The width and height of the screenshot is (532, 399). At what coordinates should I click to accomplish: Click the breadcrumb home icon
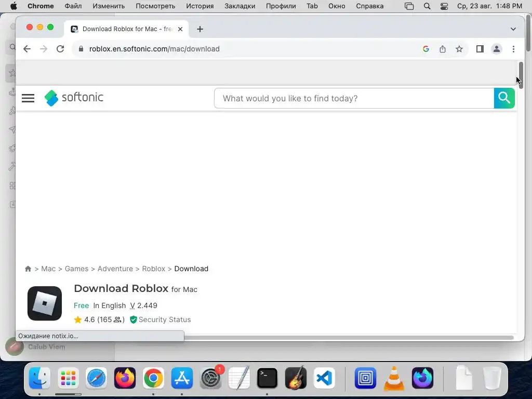point(28,269)
